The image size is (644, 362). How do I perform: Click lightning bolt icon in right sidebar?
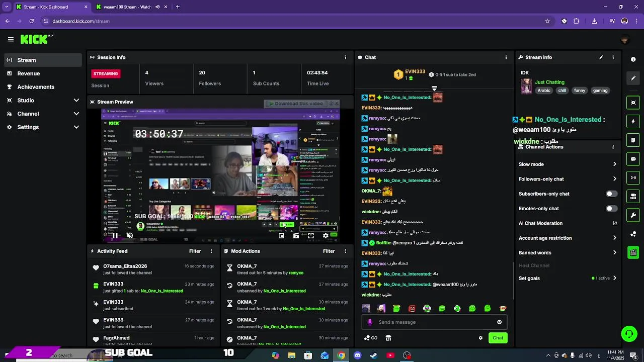coord(633,121)
